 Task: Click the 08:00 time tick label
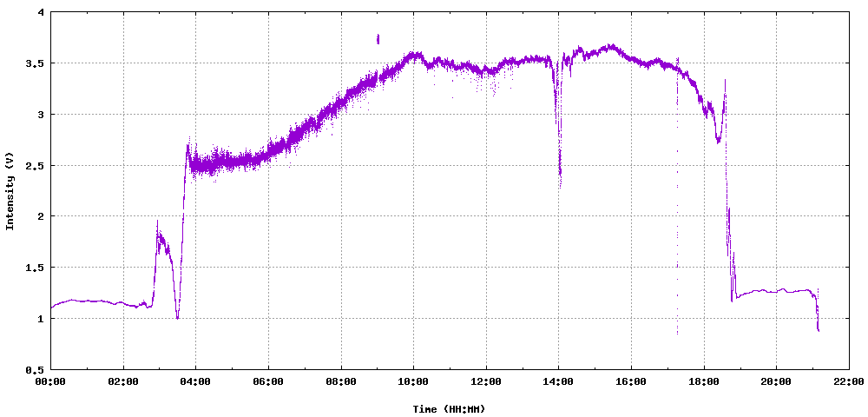pyautogui.click(x=341, y=381)
